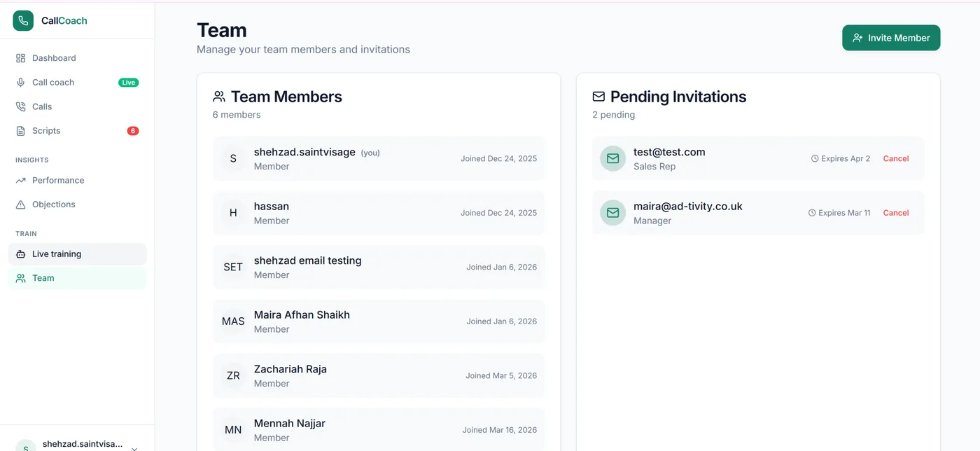
Task: Click the people icon beside Team Members heading
Action: [219, 97]
